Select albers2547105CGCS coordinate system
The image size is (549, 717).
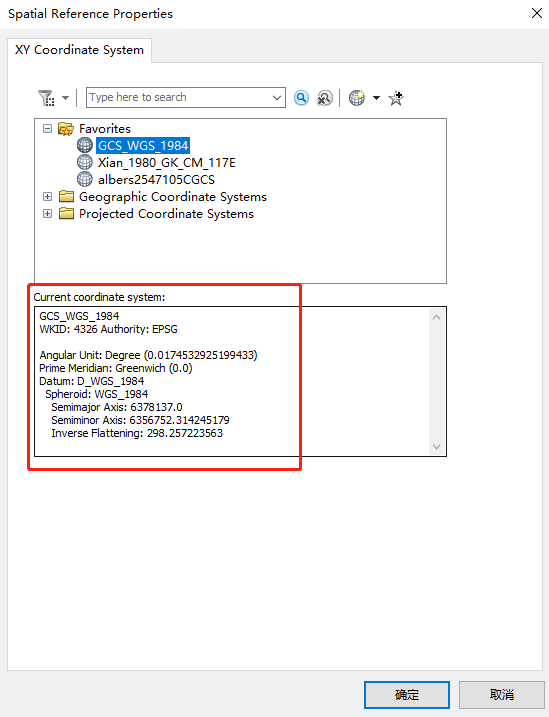(156, 180)
